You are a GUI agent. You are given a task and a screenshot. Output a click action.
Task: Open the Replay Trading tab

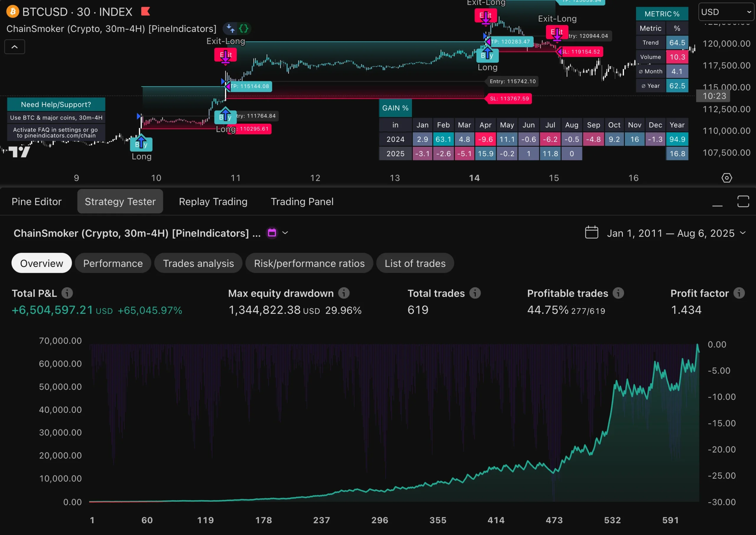tap(213, 202)
